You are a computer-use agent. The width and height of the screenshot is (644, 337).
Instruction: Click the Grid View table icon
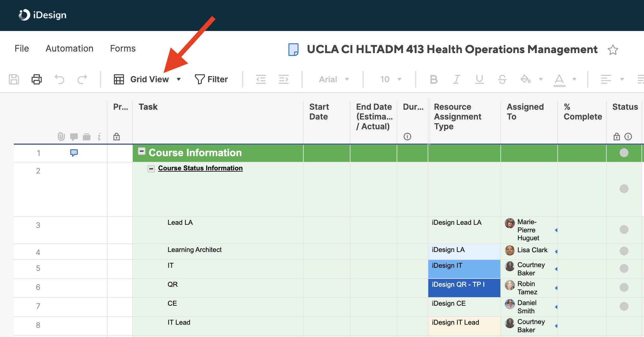click(x=119, y=79)
